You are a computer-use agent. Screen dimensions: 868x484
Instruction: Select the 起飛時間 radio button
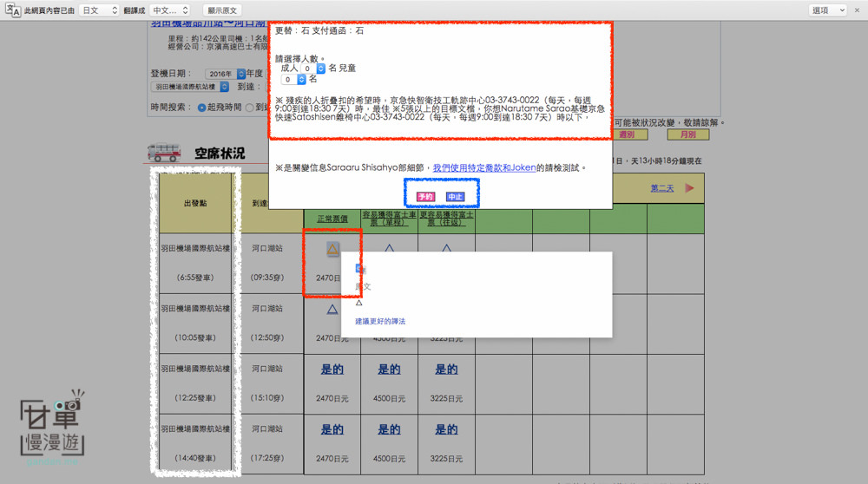(x=201, y=108)
